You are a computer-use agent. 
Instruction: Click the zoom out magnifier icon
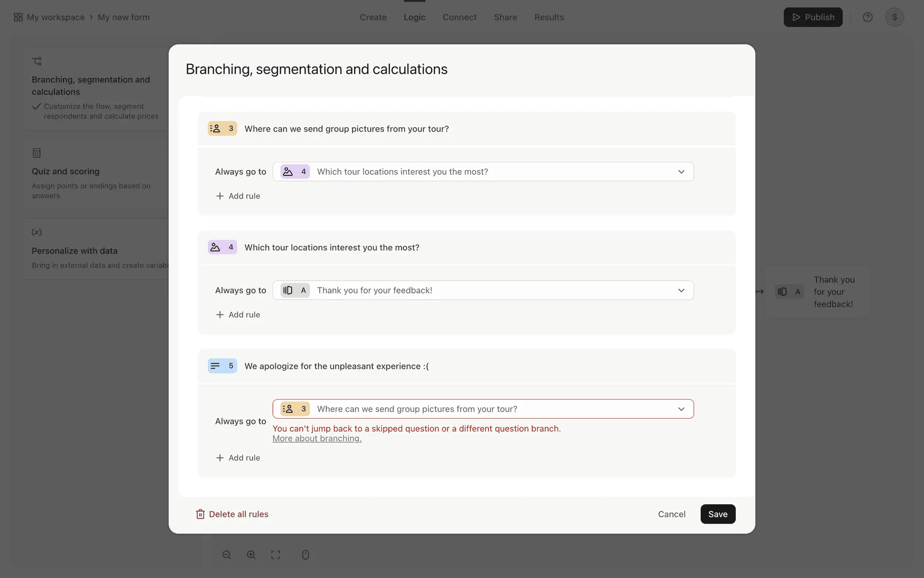[x=227, y=555]
